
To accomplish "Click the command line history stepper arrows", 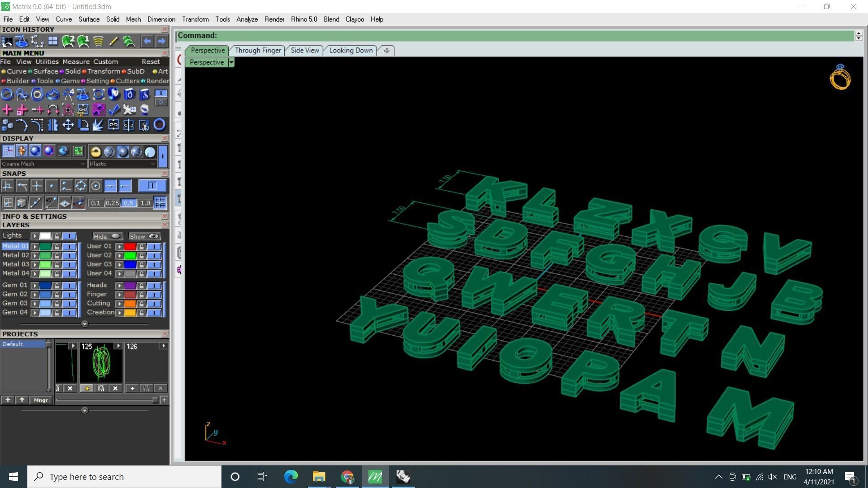I will [x=859, y=36].
